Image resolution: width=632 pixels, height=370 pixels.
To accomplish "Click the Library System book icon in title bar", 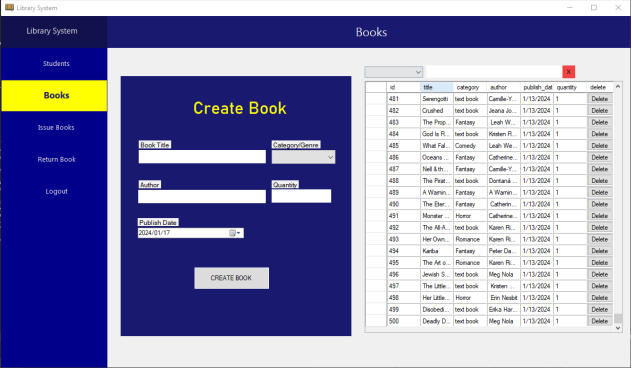I will point(9,8).
